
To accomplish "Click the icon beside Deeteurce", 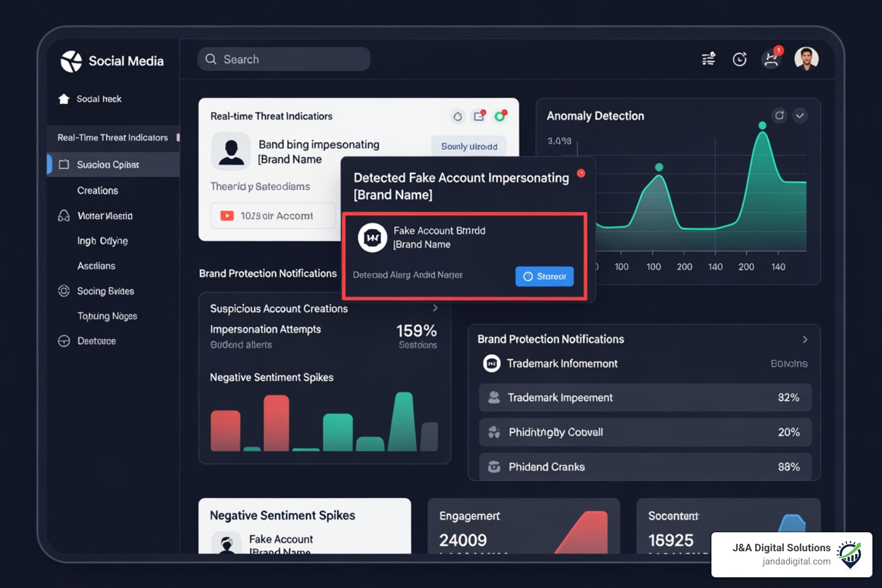I will click(64, 341).
